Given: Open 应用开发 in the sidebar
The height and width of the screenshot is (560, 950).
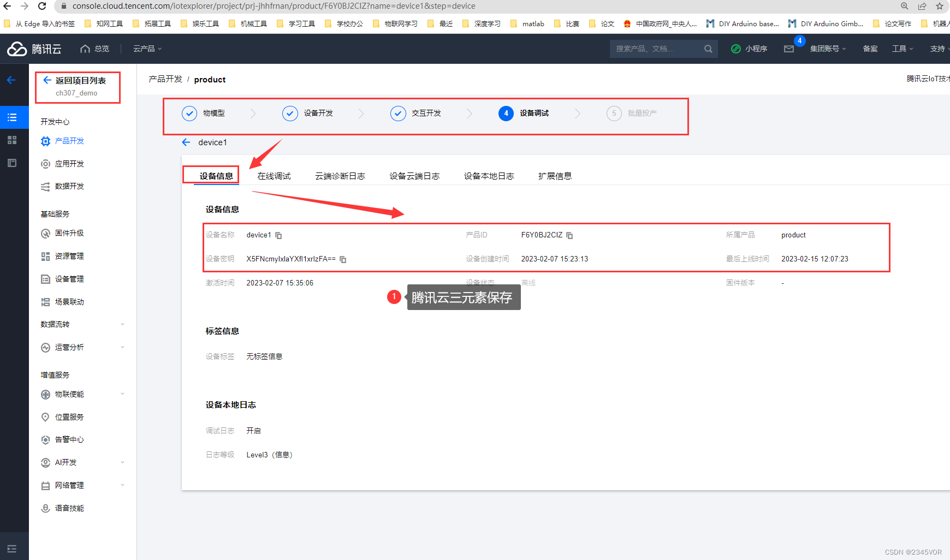Looking at the screenshot, I should tap(69, 164).
